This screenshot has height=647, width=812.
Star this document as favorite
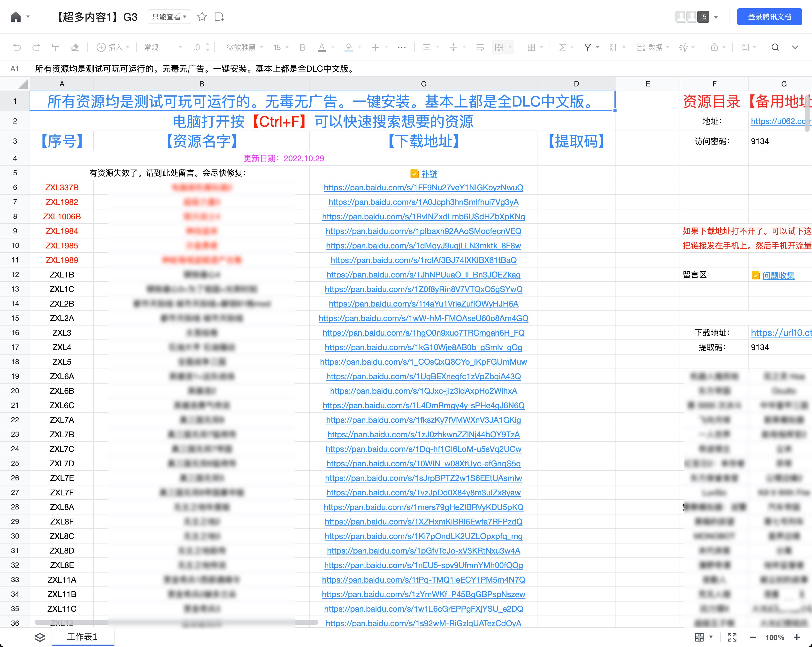202,17
